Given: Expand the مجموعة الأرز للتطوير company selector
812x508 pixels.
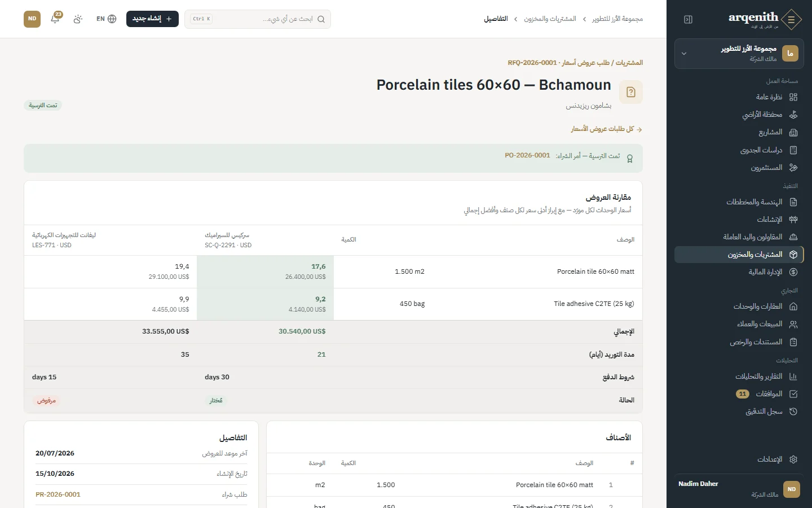Looking at the screenshot, I should (x=739, y=54).
